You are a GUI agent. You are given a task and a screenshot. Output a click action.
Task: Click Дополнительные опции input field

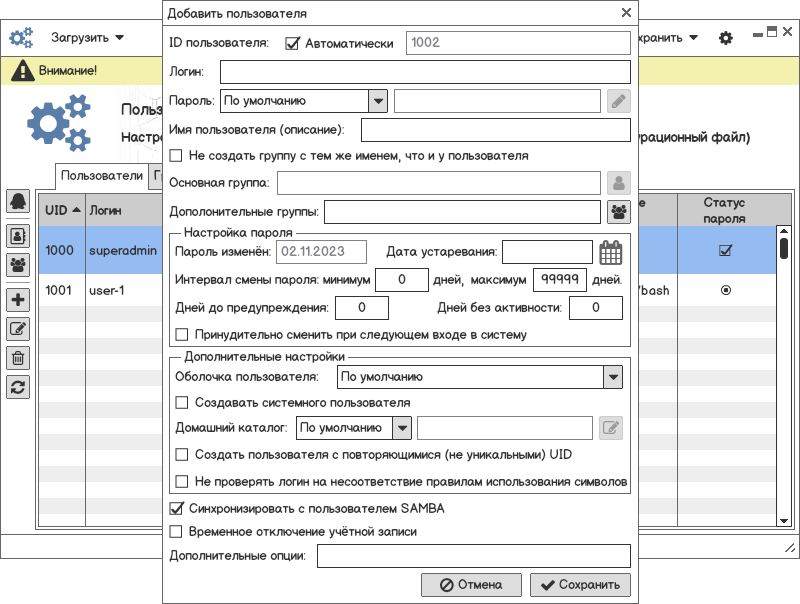pos(473,556)
